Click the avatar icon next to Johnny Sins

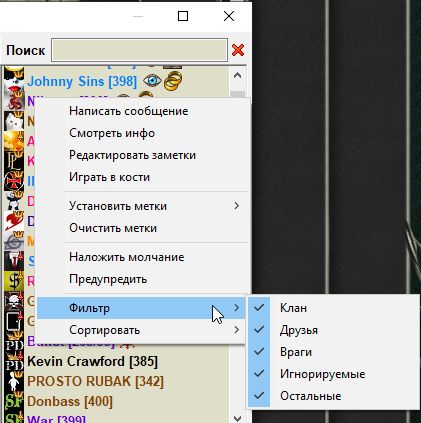coord(14,81)
